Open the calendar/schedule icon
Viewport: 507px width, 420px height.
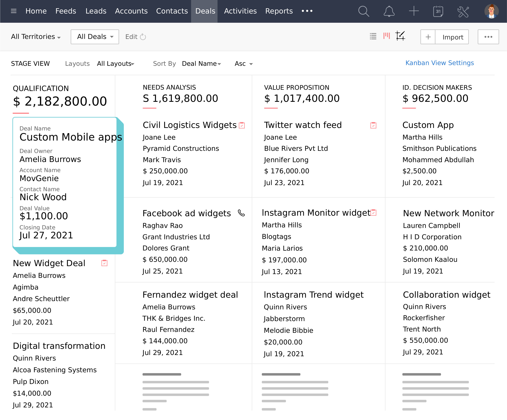click(438, 11)
